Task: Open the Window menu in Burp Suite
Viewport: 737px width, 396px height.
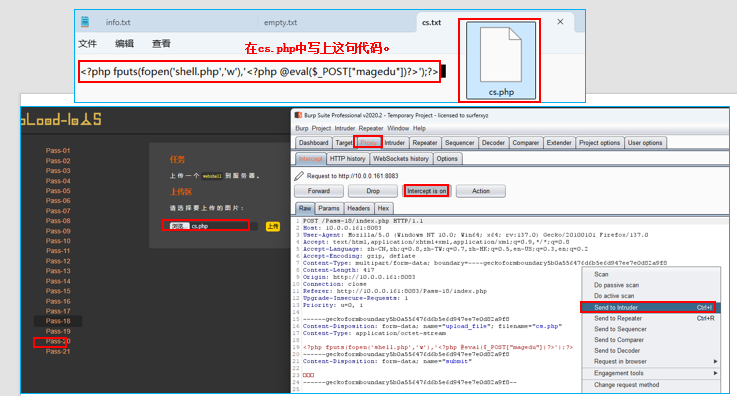Action: pyautogui.click(x=398, y=128)
